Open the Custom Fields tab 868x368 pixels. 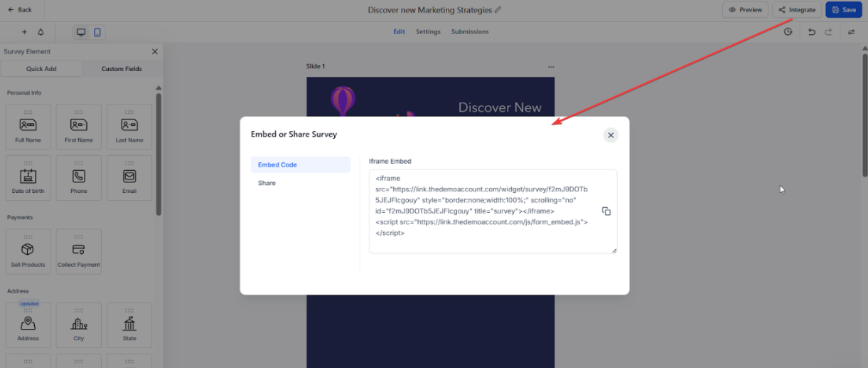click(122, 69)
